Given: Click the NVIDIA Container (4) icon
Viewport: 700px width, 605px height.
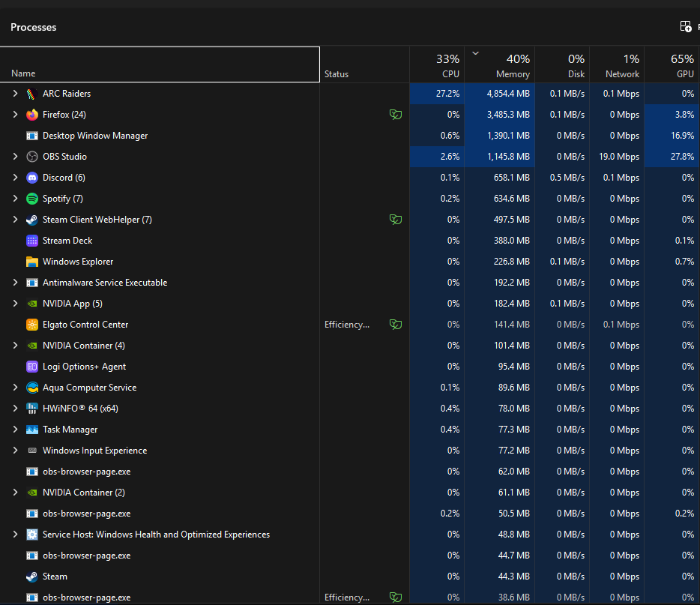Looking at the screenshot, I should (31, 346).
